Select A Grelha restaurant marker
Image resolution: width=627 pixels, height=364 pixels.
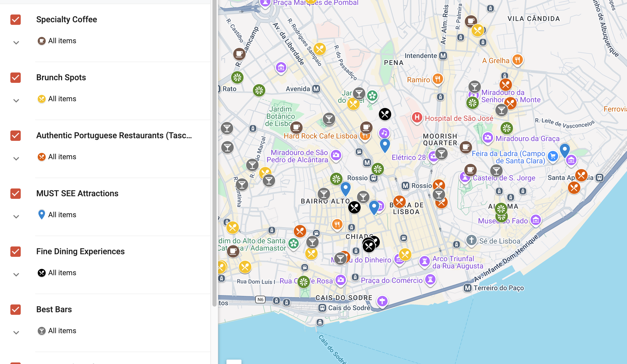tap(517, 60)
